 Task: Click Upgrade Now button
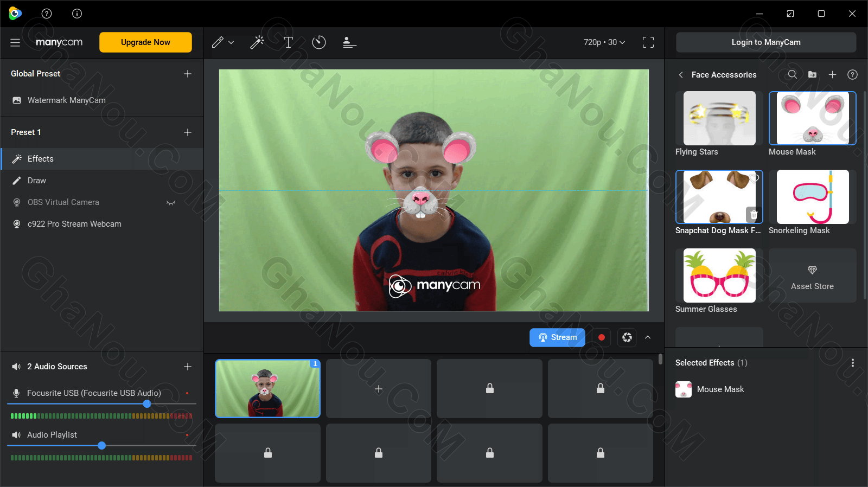pos(145,42)
